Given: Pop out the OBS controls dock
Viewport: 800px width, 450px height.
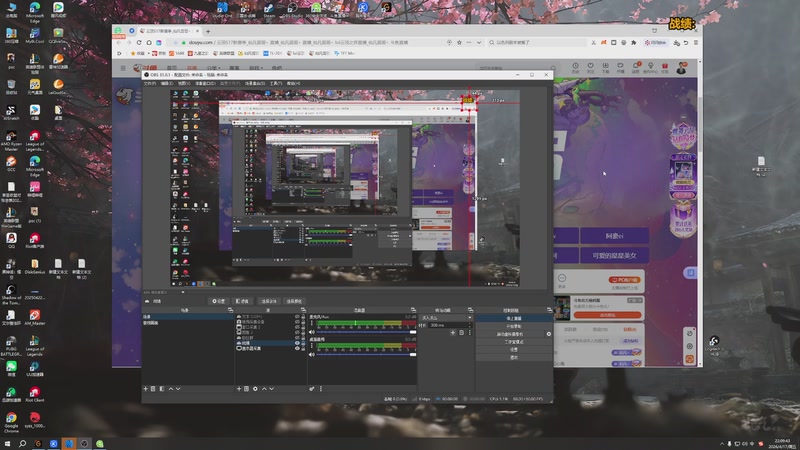Looking at the screenshot, I should pyautogui.click(x=549, y=310).
